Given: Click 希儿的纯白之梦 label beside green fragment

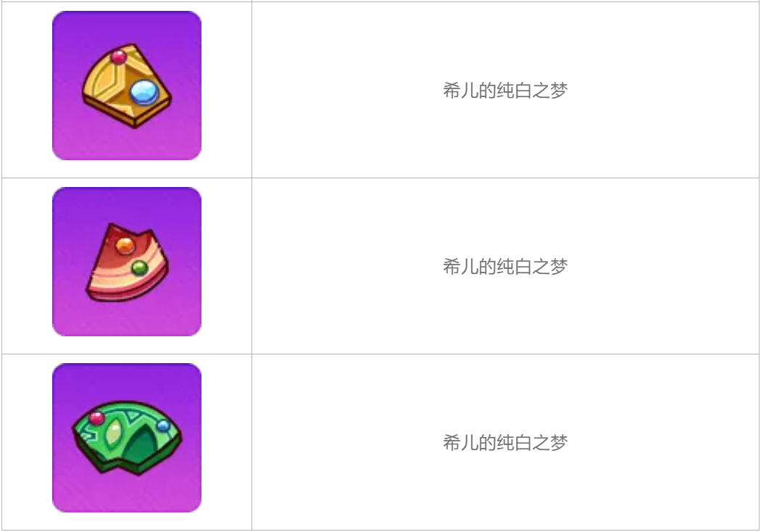Looking at the screenshot, I should tap(505, 443).
